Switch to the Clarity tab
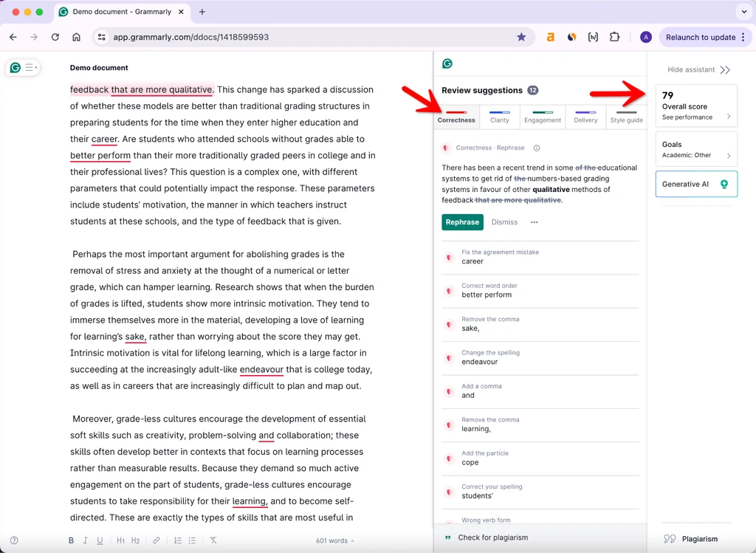 (x=500, y=117)
